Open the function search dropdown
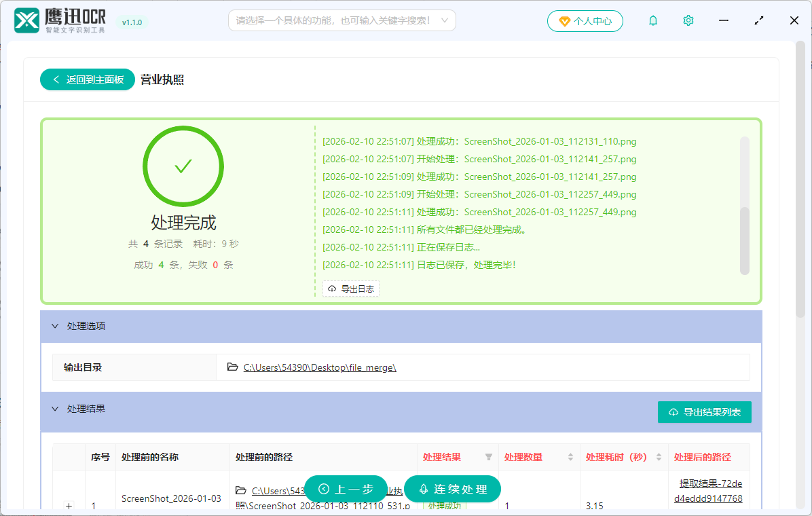This screenshot has height=516, width=812. click(x=445, y=20)
